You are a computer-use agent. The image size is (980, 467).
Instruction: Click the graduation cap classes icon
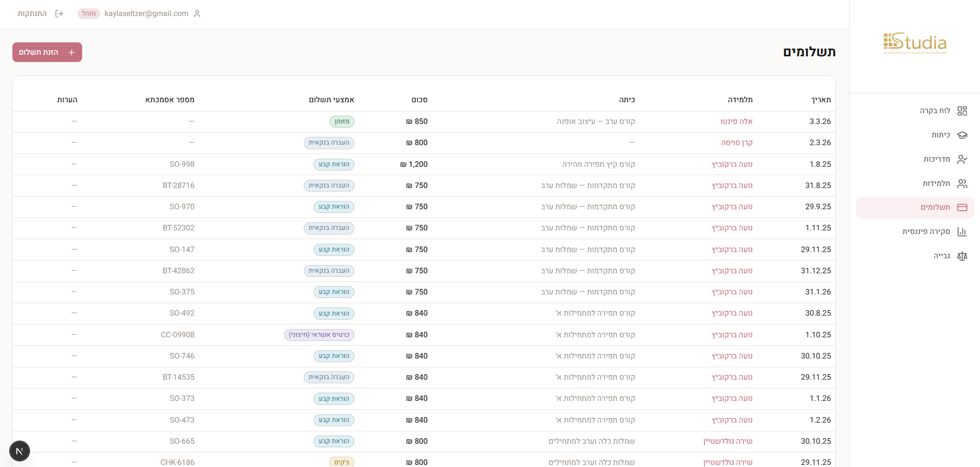(x=962, y=135)
